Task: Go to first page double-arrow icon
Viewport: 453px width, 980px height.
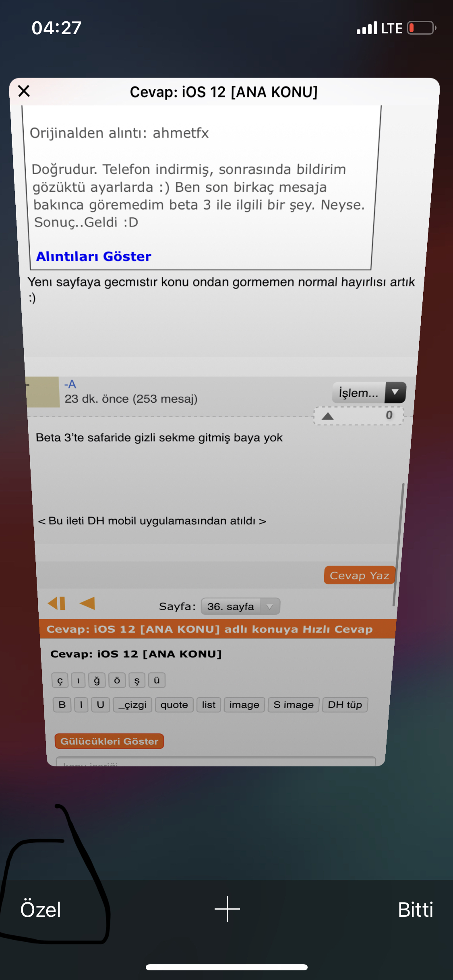Action: pyautogui.click(x=56, y=603)
